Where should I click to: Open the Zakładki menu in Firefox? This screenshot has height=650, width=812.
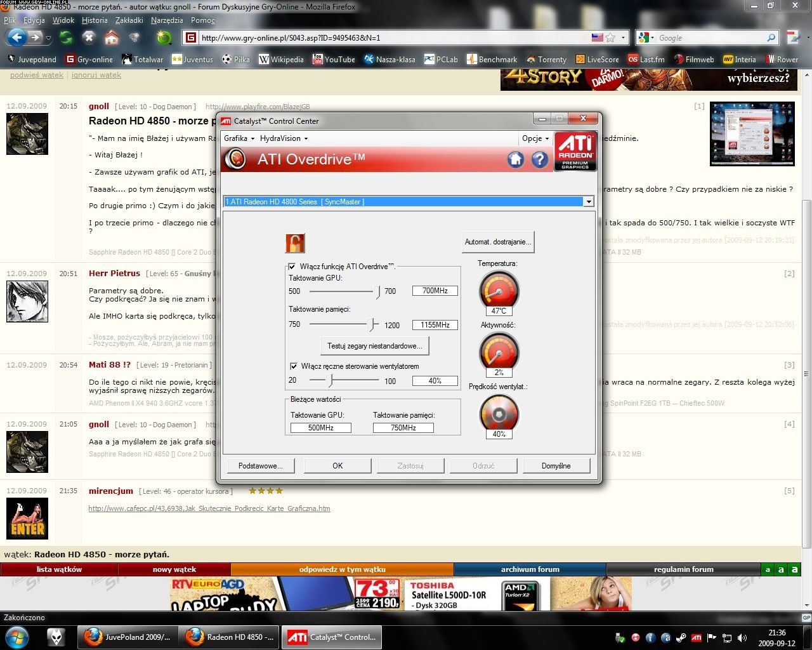pyautogui.click(x=129, y=20)
